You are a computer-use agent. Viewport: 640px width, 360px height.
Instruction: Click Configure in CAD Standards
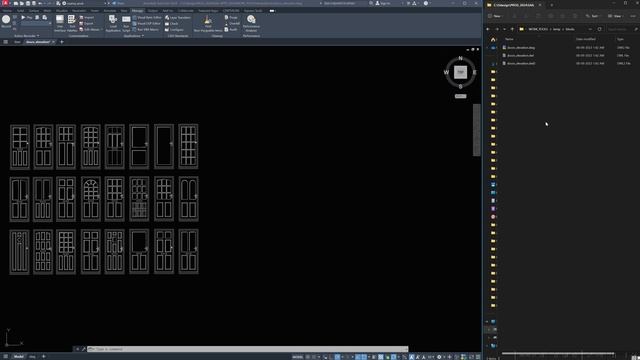(174, 29)
